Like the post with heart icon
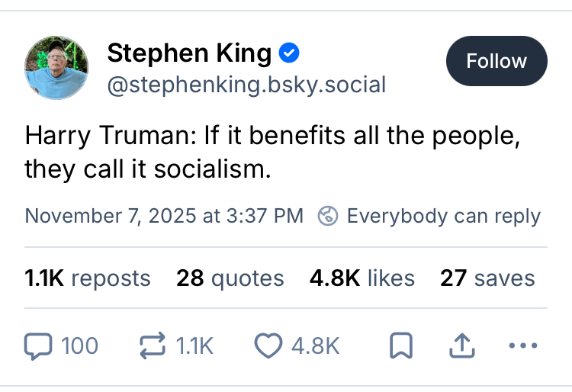Screen dimensions: 572x392 (267, 346)
